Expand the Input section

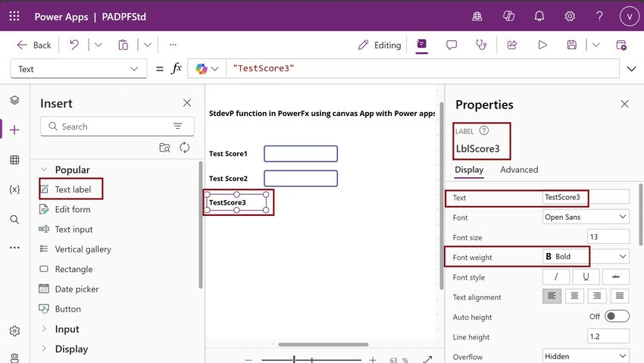pos(43,328)
